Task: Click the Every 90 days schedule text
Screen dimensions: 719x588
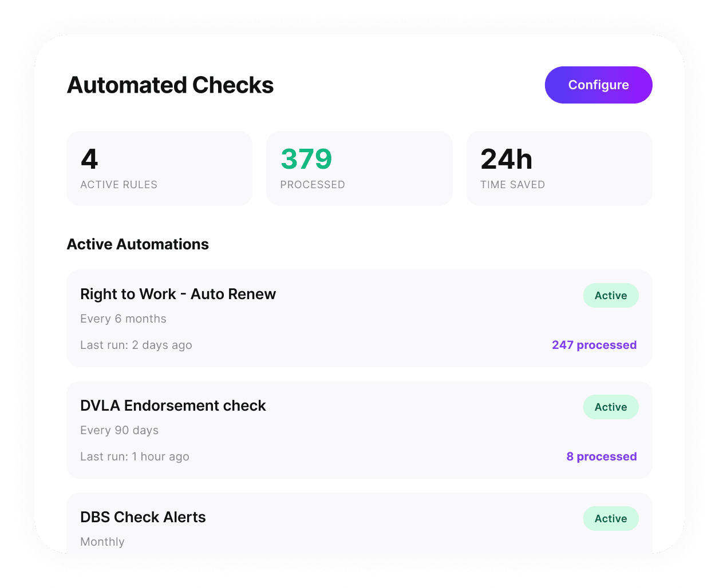Action: point(119,430)
